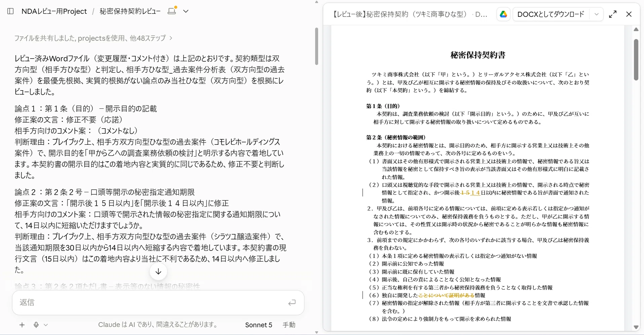
Task: Click tracked change 14 in clause (2)
Action: 475,193
